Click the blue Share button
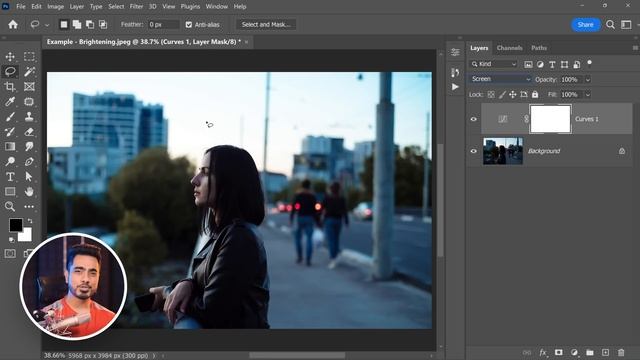Viewport: 640px width, 360px height. pyautogui.click(x=585, y=24)
